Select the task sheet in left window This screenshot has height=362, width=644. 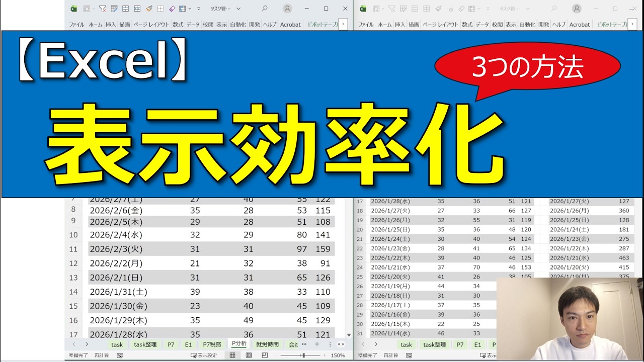(x=117, y=344)
